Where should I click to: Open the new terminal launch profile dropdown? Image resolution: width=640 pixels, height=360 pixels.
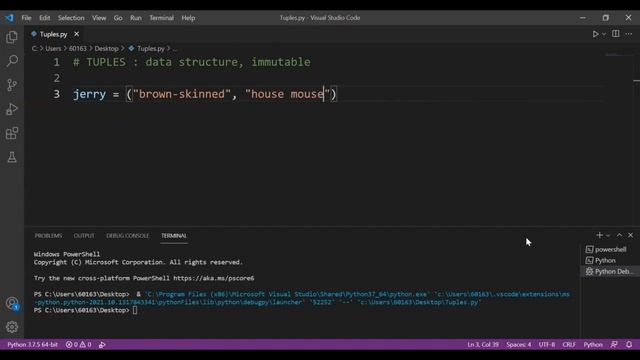coord(608,236)
